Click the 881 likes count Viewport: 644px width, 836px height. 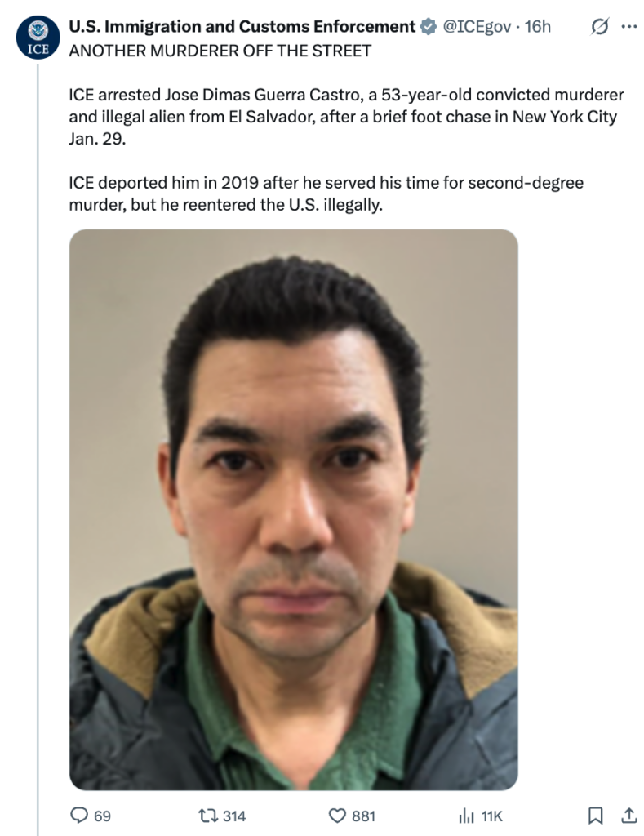[363, 816]
